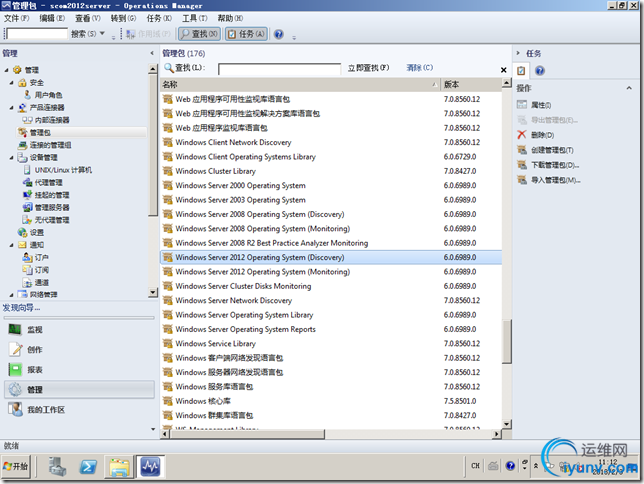Click 立即查找(F) button
The width and height of the screenshot is (644, 484).
368,68
